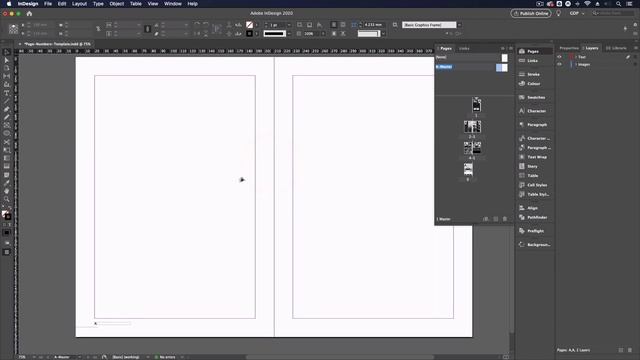The image size is (640, 360).
Task: Select the Line tool
Action: tap(7, 101)
